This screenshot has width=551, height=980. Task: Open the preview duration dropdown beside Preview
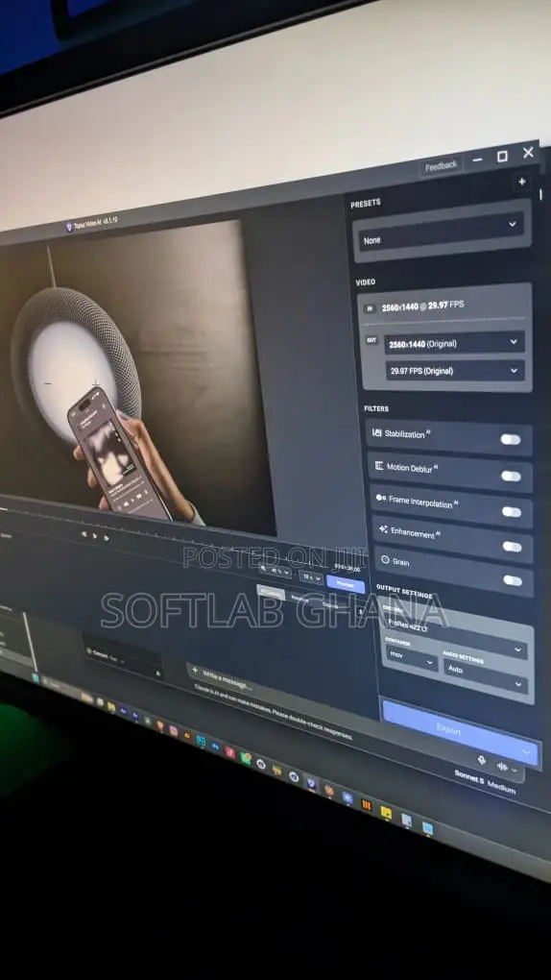tap(310, 576)
